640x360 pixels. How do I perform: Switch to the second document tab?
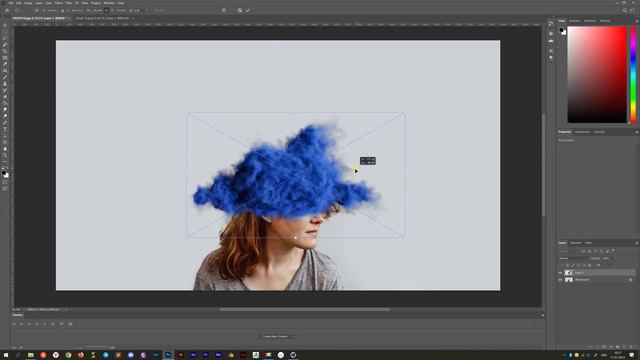tap(102, 18)
